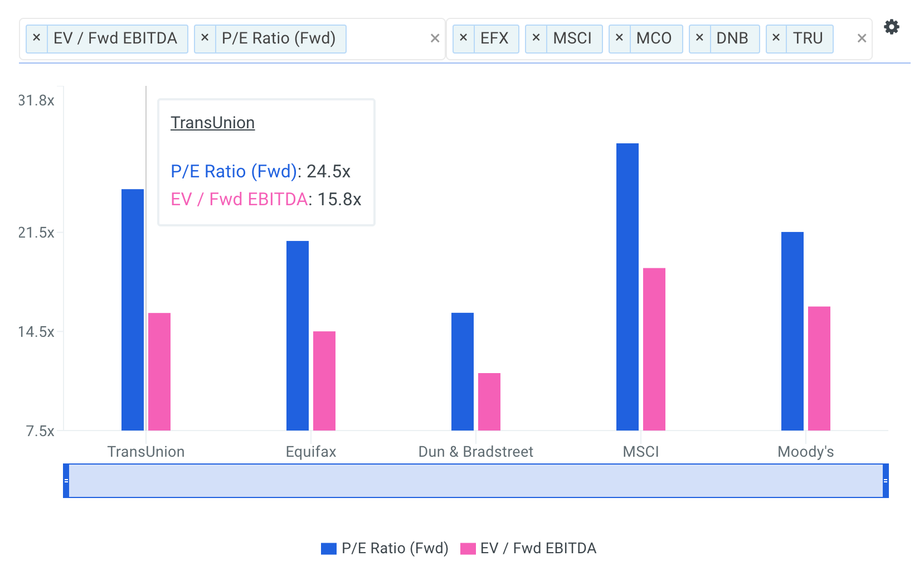
Task: Remove P/E Ratio (Fwd) metric tag
Action: pyautogui.click(x=205, y=38)
